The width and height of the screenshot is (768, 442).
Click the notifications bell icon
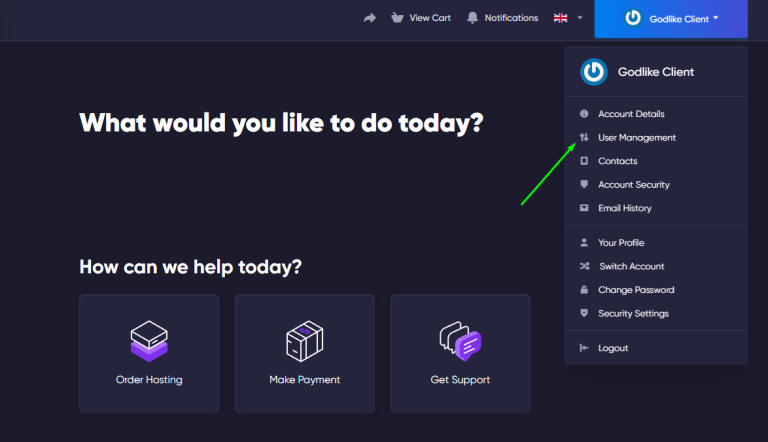[x=472, y=18]
